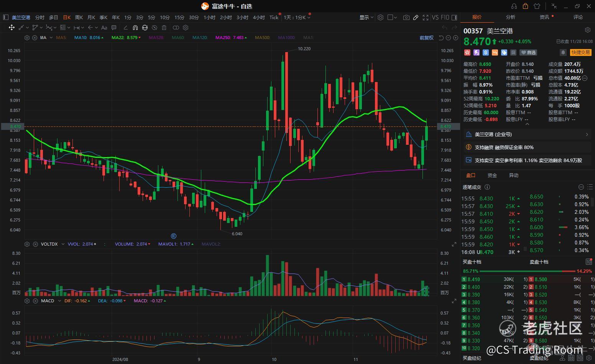Close the MACD indicator panel
The height and width of the screenshot is (364, 595).
point(35,301)
